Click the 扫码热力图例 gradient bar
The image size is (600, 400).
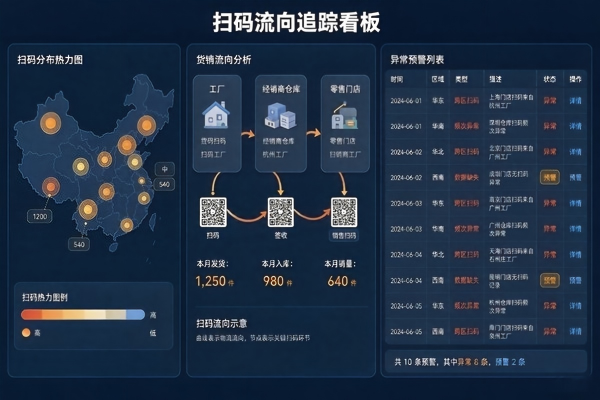[x=83, y=315]
